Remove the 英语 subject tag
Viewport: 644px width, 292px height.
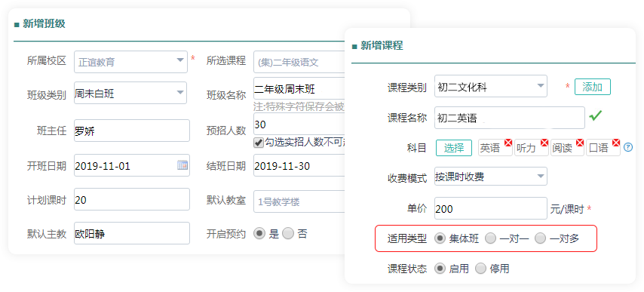[508, 143]
